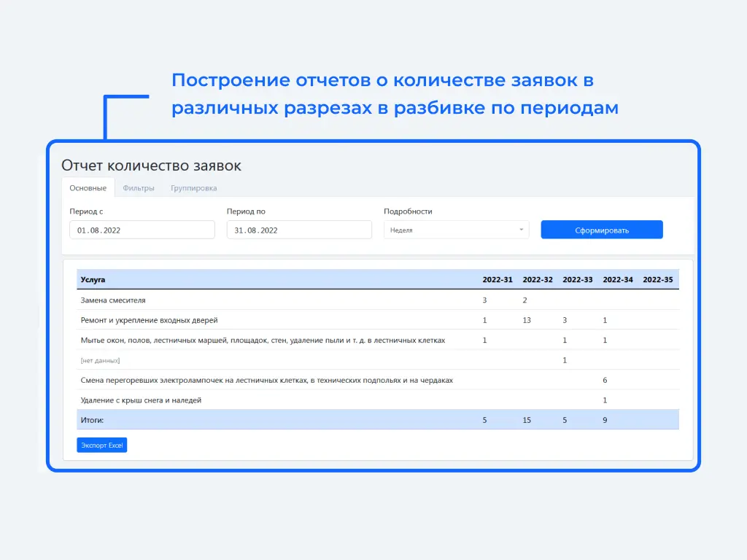The height and width of the screenshot is (560, 747).
Task: Select the 2022-32 column header
Action: [538, 280]
